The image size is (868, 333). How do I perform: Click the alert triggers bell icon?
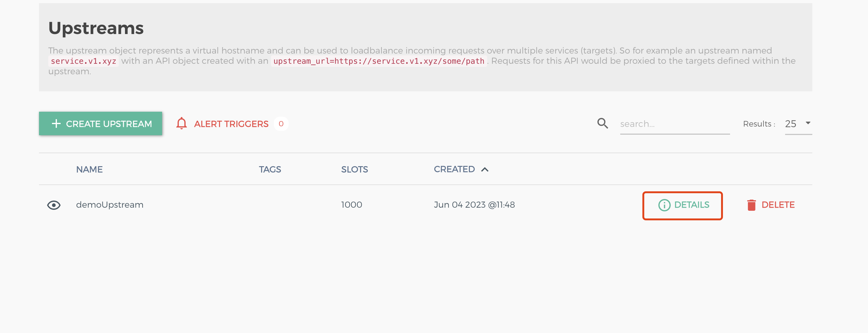pos(181,124)
